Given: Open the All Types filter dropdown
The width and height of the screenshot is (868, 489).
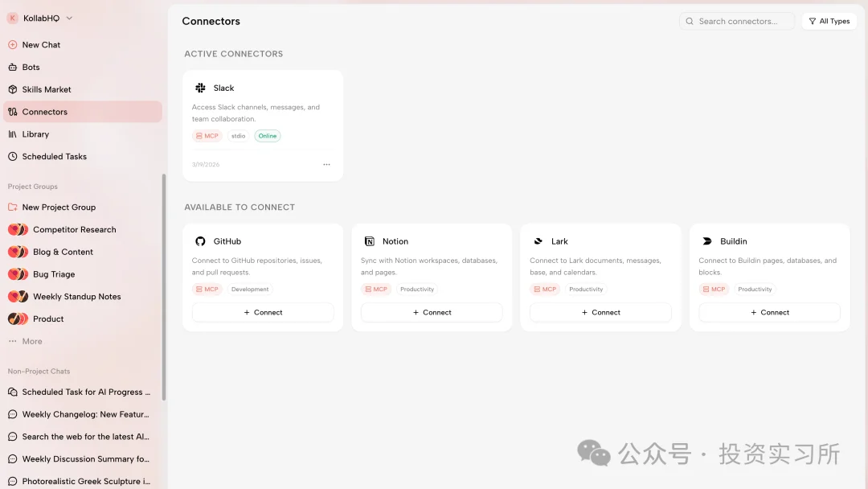Looking at the screenshot, I should point(829,21).
